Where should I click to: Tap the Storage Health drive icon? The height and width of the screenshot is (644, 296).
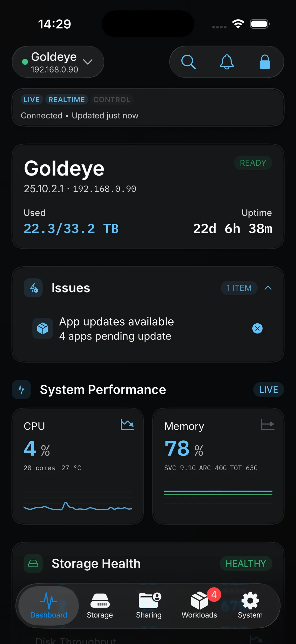[33, 563]
